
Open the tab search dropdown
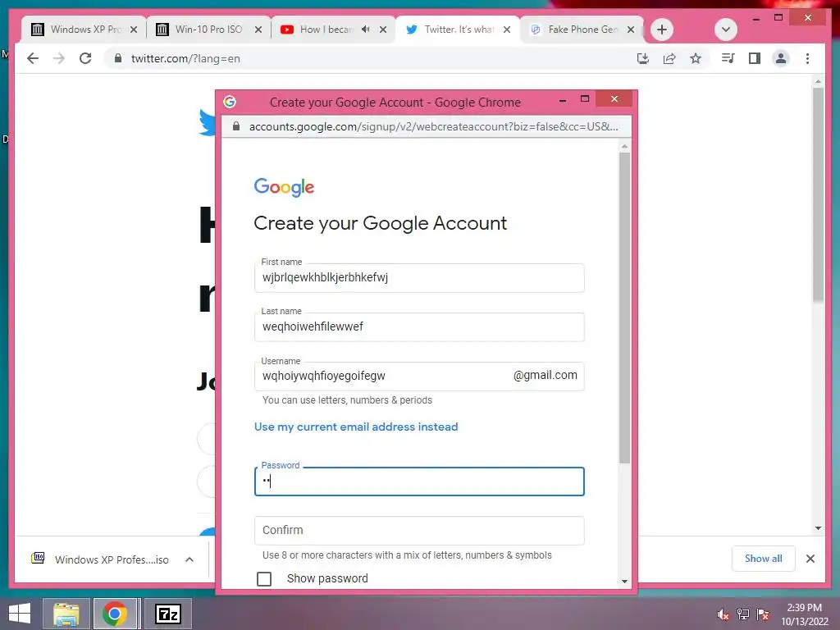(x=726, y=30)
